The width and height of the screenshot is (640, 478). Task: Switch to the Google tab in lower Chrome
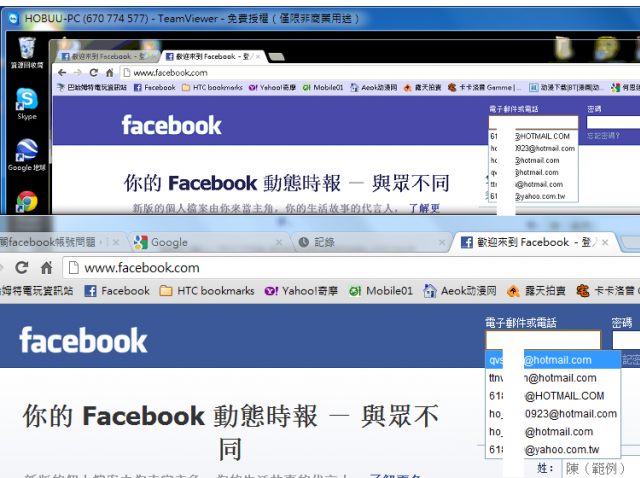(208, 242)
